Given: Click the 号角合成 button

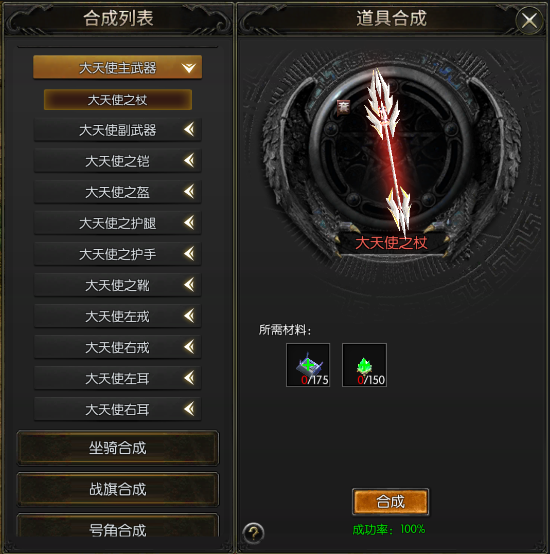Looking at the screenshot, I should click(x=118, y=527).
